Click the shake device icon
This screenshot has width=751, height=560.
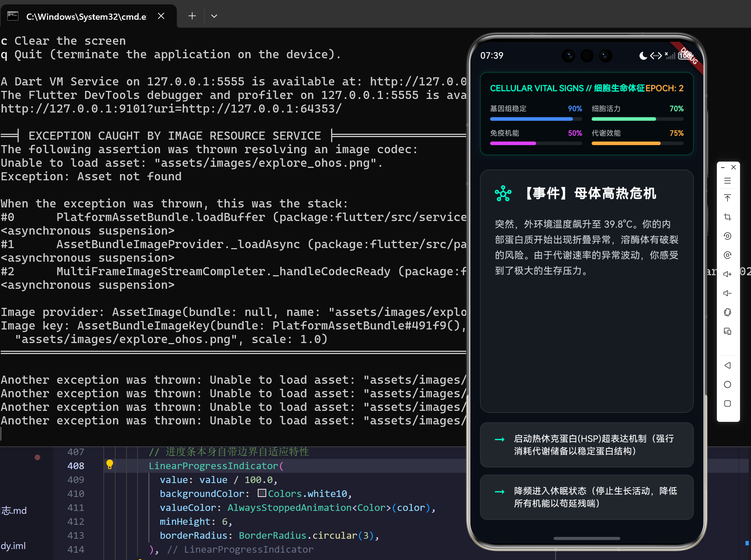point(728,312)
